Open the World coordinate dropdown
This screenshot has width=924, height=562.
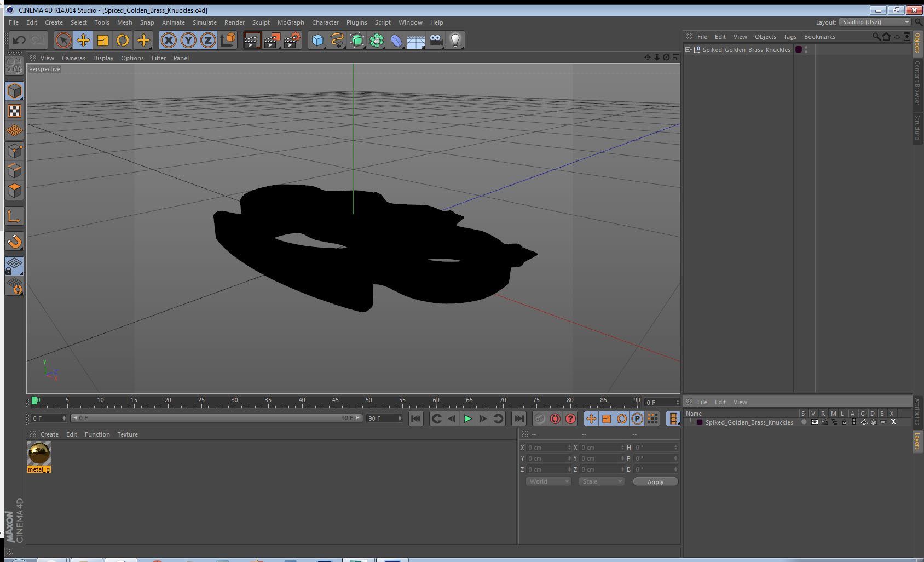(x=548, y=481)
